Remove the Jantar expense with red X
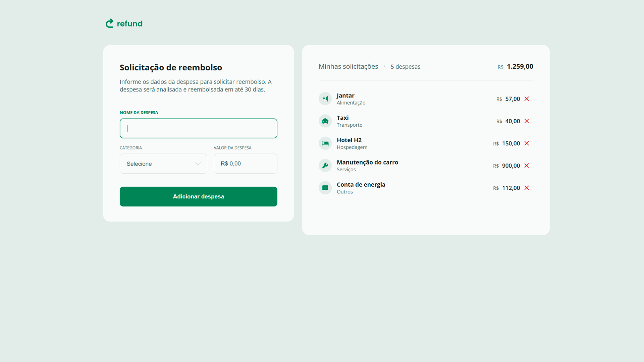The height and width of the screenshot is (362, 644). pos(527,99)
